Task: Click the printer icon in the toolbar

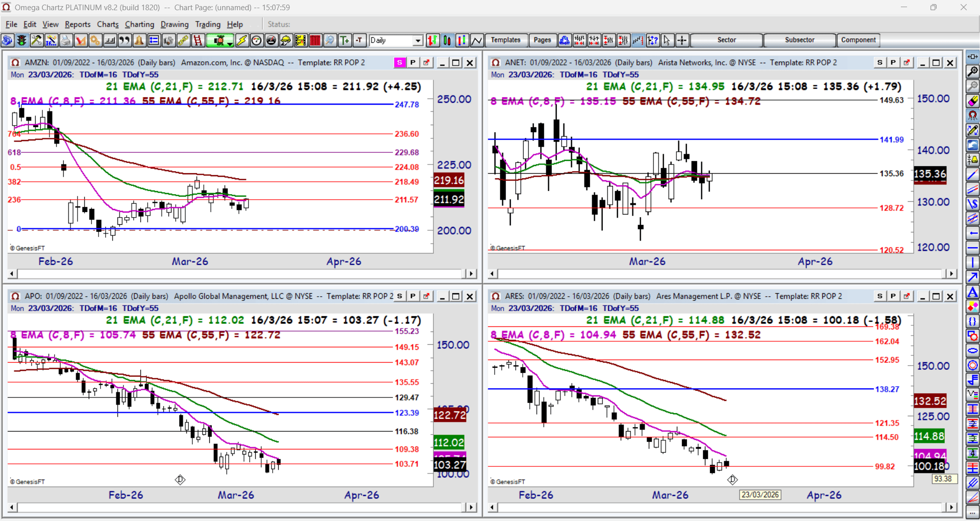Action: click(x=66, y=40)
